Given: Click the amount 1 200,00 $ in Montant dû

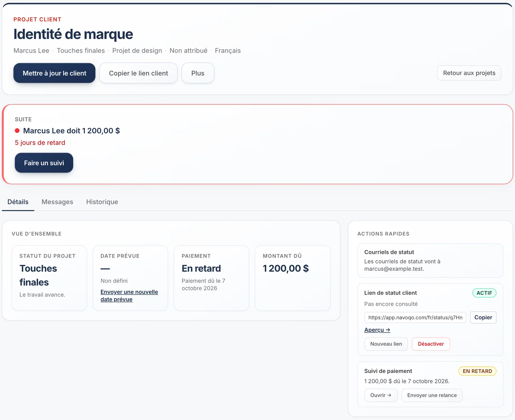Looking at the screenshot, I should click(286, 269).
